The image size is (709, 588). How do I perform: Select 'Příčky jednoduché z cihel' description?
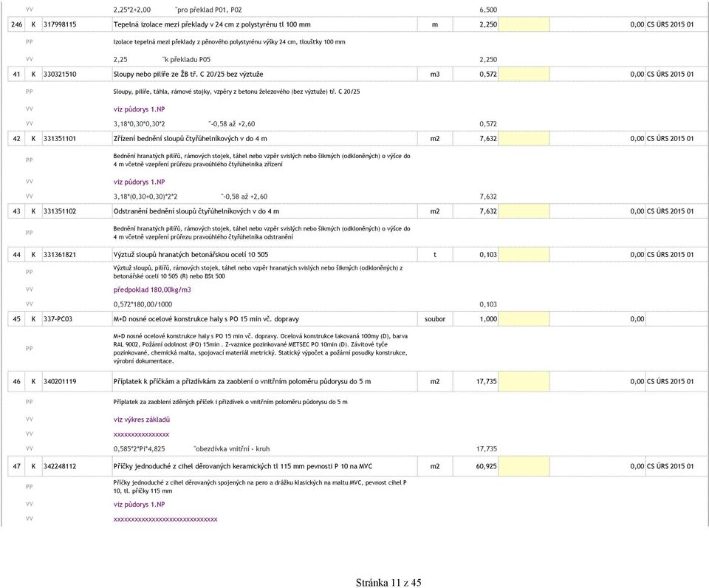[x=243, y=466]
